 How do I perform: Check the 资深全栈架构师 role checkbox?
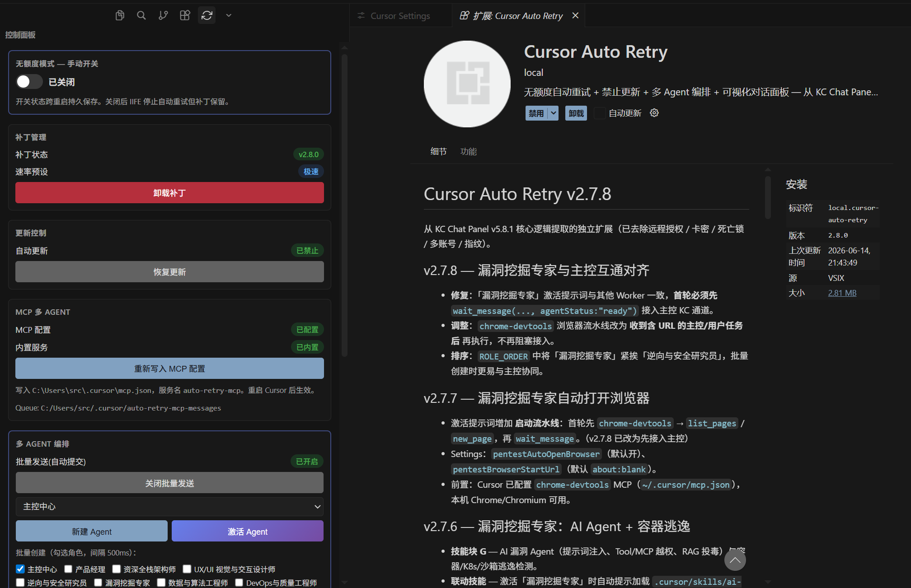(117, 569)
